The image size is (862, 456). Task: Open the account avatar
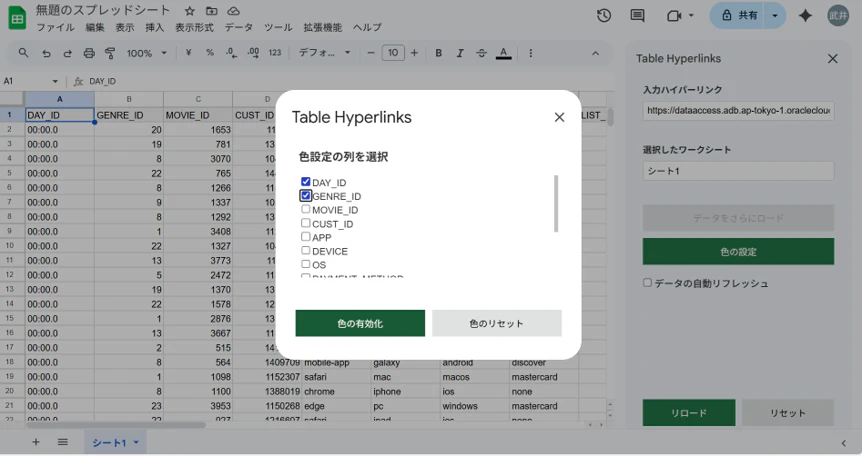pos(838,15)
